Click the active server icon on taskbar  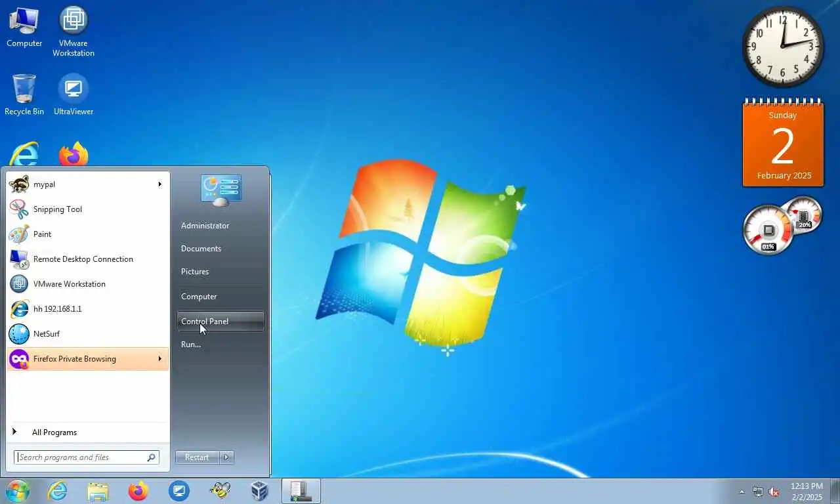301,491
